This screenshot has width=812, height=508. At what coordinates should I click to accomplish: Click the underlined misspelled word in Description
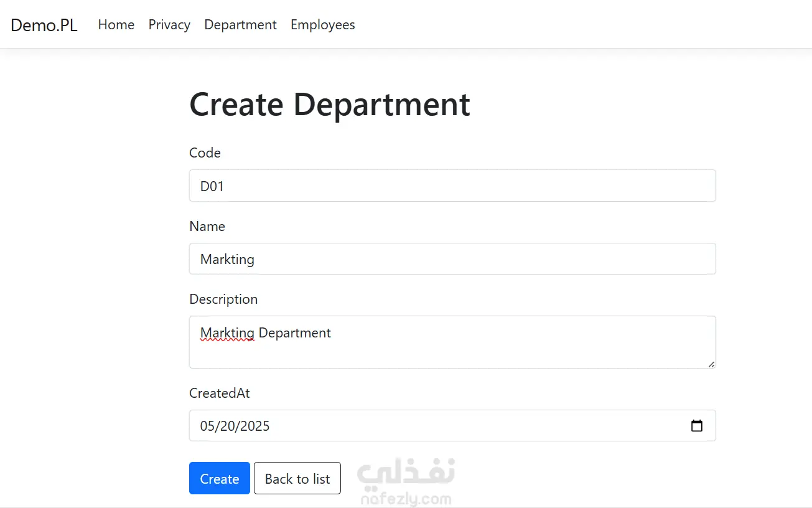(x=227, y=334)
